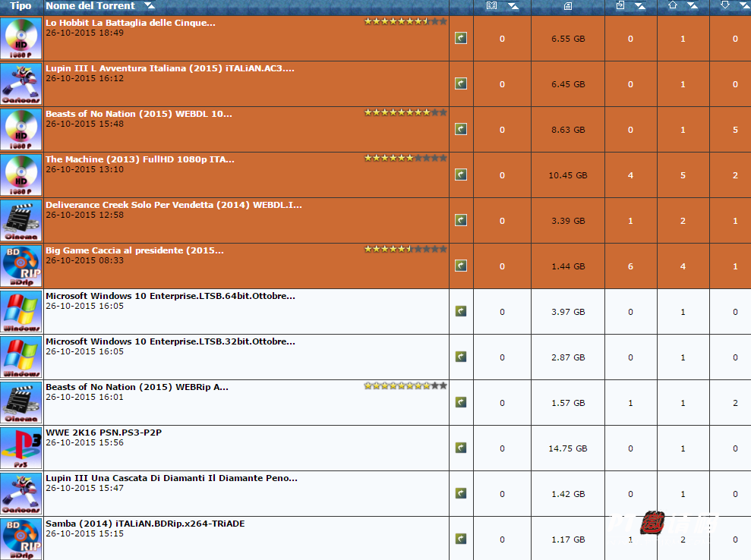Click the BDrip icon for Big Game
This screenshot has height=560, width=751.
pyautogui.click(x=21, y=266)
